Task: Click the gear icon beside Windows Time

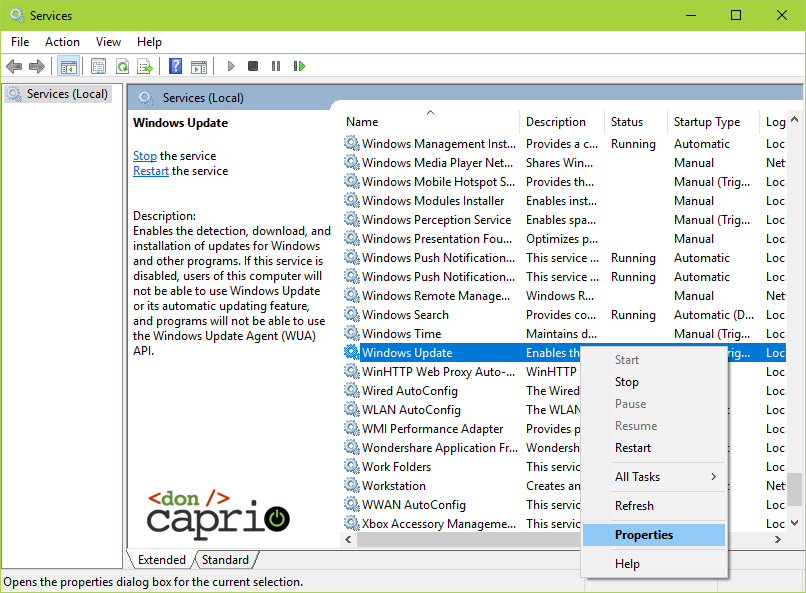Action: click(x=352, y=333)
